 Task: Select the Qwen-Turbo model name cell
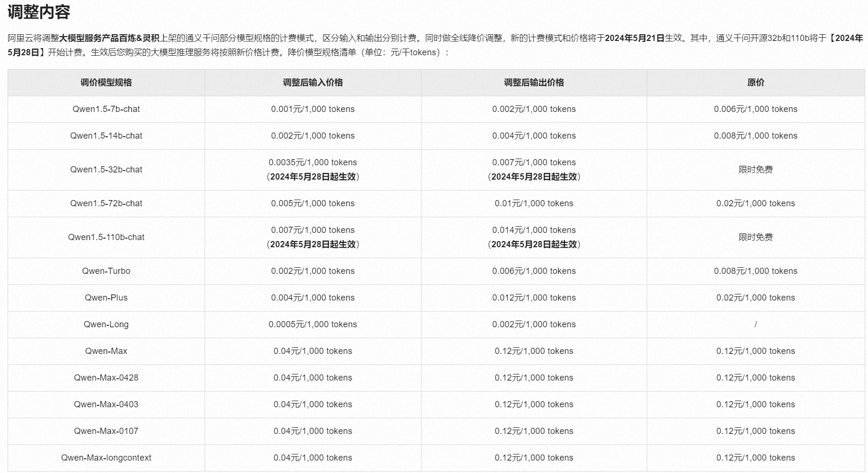[x=106, y=271]
